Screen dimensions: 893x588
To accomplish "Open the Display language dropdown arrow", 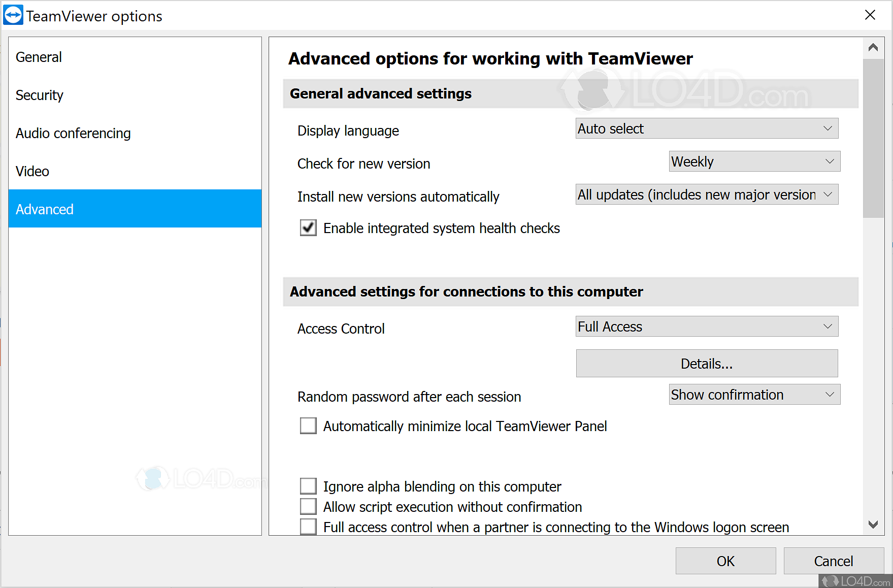I will click(828, 128).
